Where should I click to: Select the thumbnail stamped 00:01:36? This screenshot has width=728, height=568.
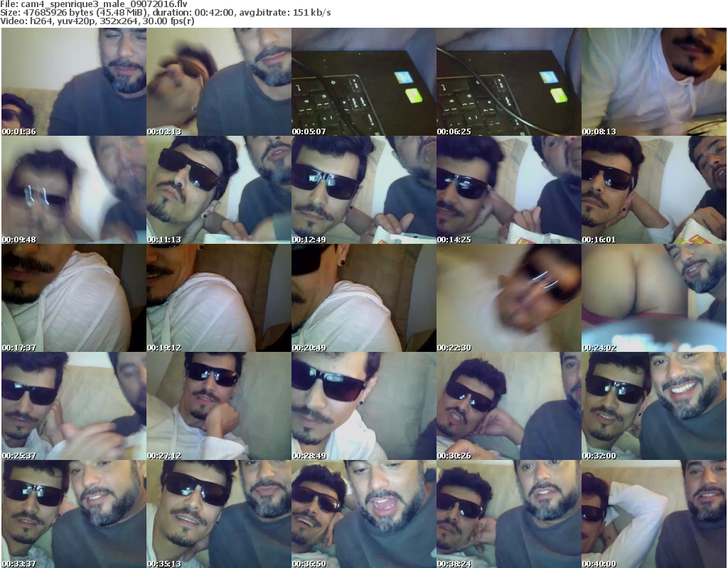click(x=74, y=82)
